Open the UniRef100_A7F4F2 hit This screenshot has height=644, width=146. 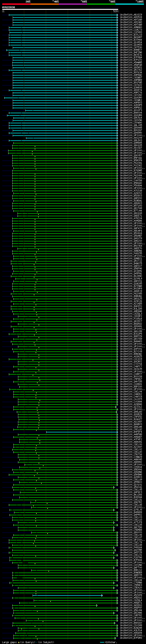pyautogui.click(x=131, y=440)
